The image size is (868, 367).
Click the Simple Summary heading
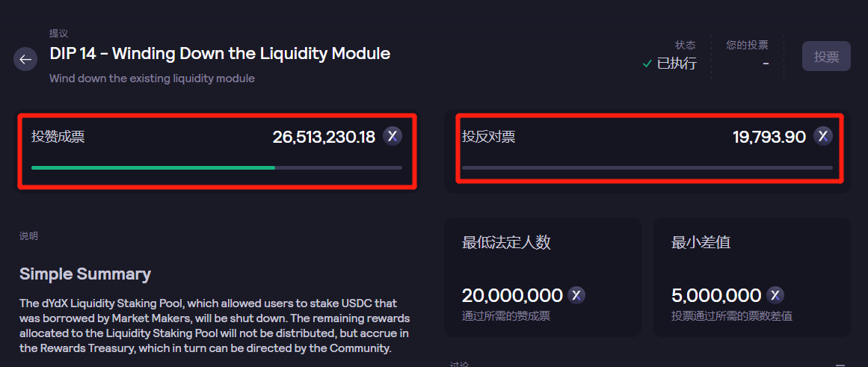point(85,274)
